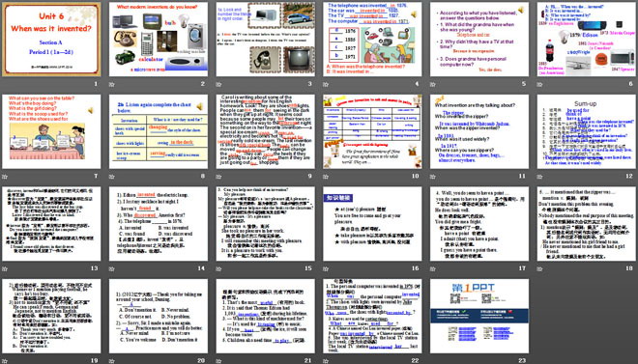Click the speaker icon on slide 7
This screenshot has height=364, width=638.
pyautogui.click(x=90, y=110)
